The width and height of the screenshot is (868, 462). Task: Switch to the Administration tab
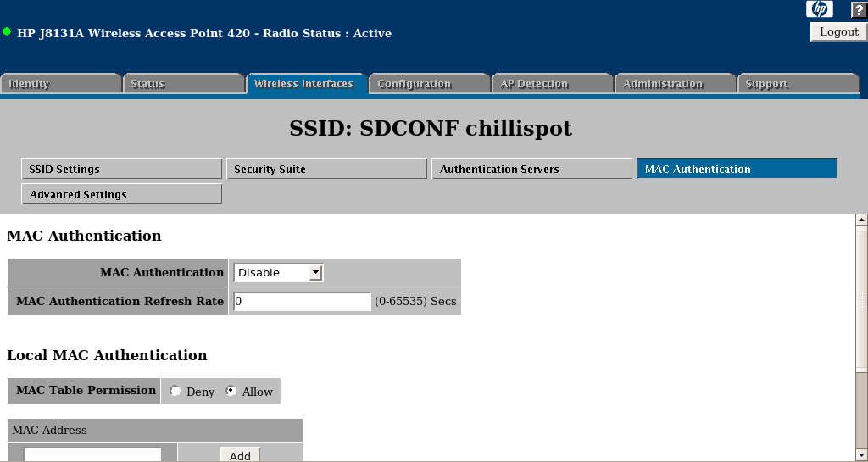pos(674,84)
